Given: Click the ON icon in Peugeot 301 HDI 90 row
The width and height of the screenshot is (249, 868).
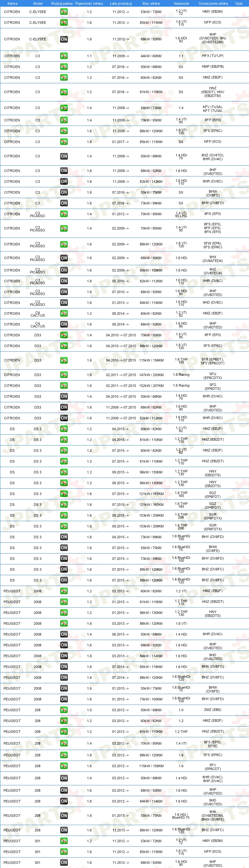Looking at the screenshot, I should 64,863.
